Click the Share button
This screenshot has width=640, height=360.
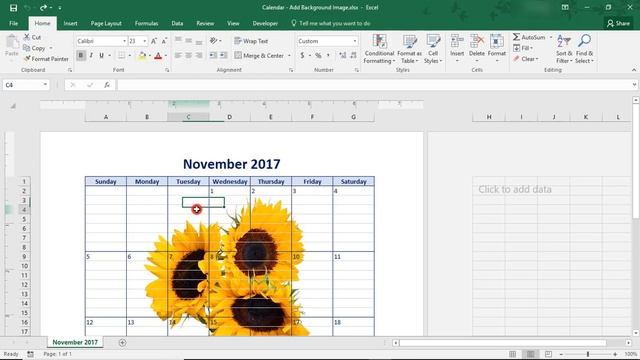pyautogui.click(x=618, y=23)
